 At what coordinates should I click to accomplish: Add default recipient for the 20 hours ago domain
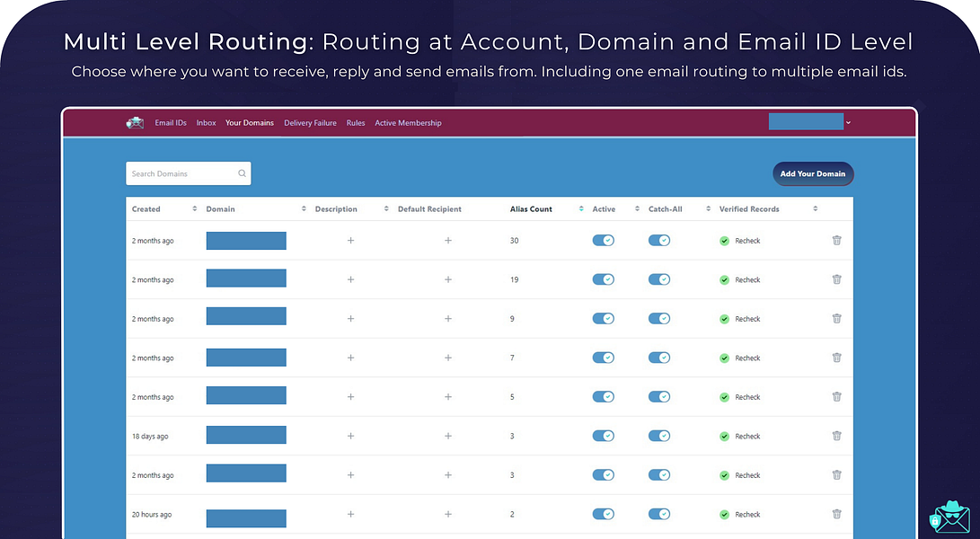[x=448, y=514]
